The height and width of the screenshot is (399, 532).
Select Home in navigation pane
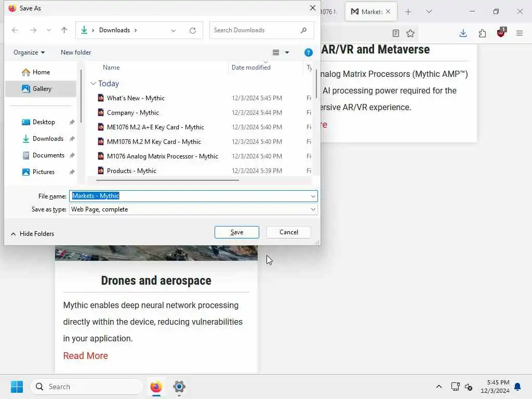tap(41, 72)
